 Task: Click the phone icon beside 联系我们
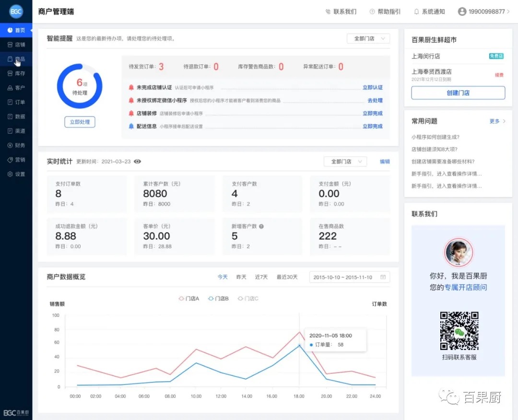click(328, 12)
